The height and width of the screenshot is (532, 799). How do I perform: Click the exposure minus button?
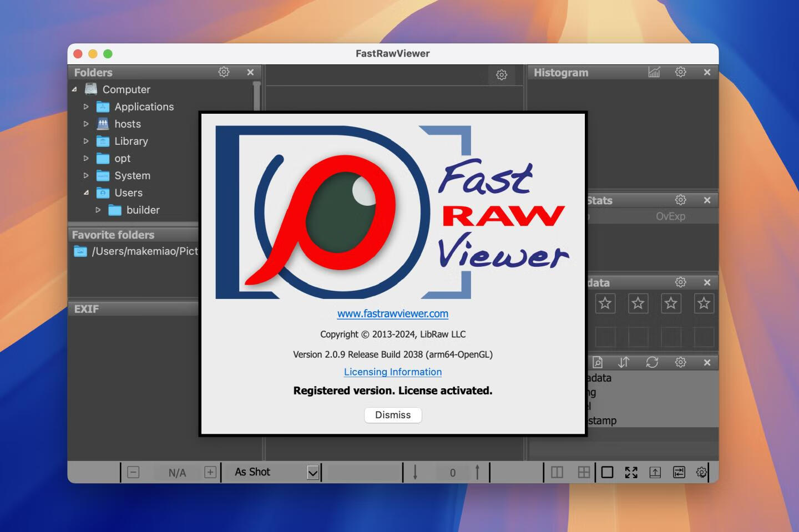133,472
